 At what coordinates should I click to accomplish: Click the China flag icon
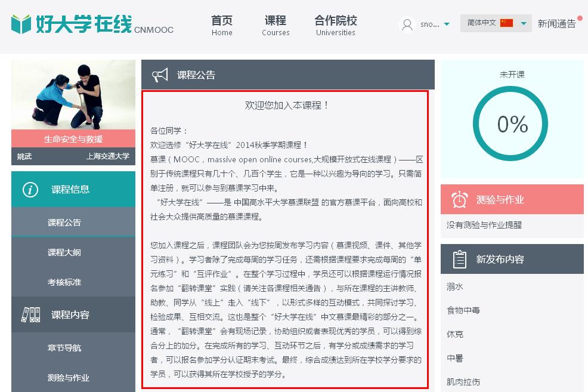click(506, 23)
